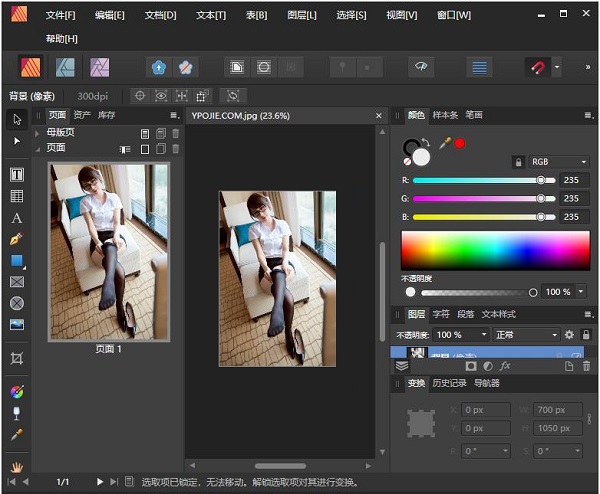Toggle the color model lock icon
This screenshot has width=600, height=494.
(x=518, y=162)
